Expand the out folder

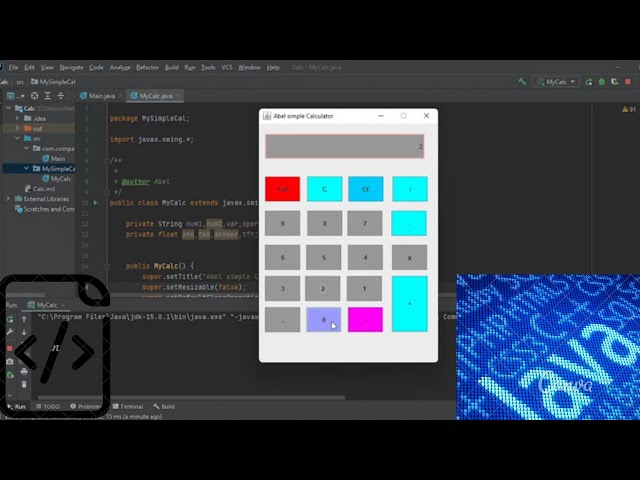coord(17,128)
